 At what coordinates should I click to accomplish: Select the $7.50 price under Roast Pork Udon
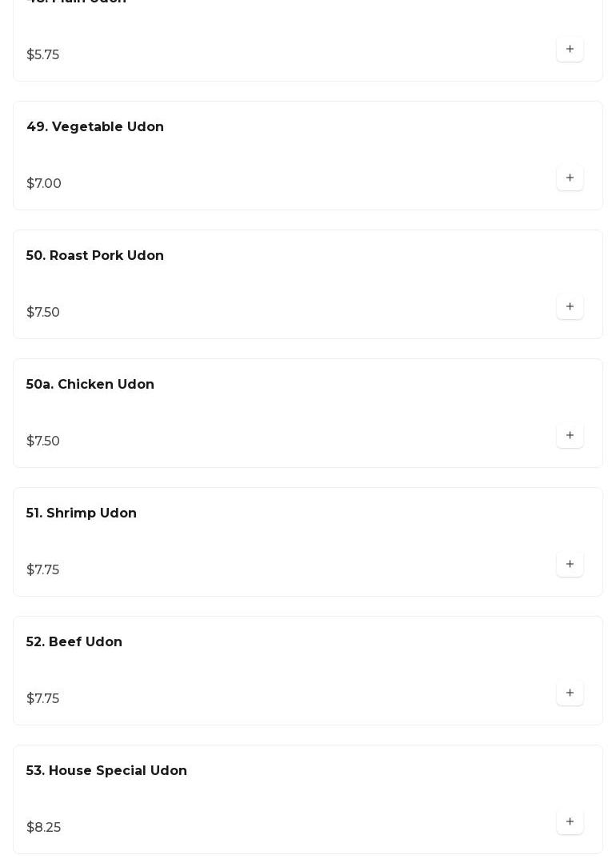[x=43, y=313]
